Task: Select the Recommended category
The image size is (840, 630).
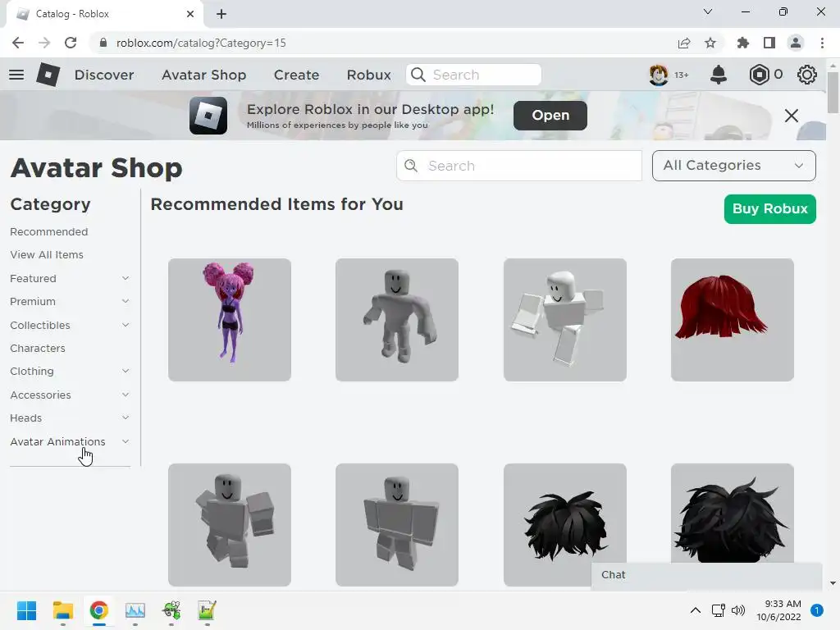Action: tap(49, 232)
